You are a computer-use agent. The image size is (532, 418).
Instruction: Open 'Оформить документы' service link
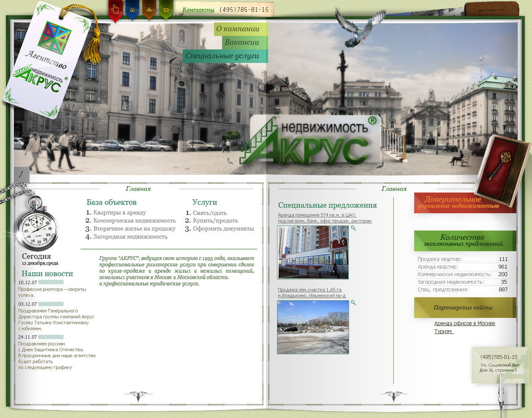point(223,229)
